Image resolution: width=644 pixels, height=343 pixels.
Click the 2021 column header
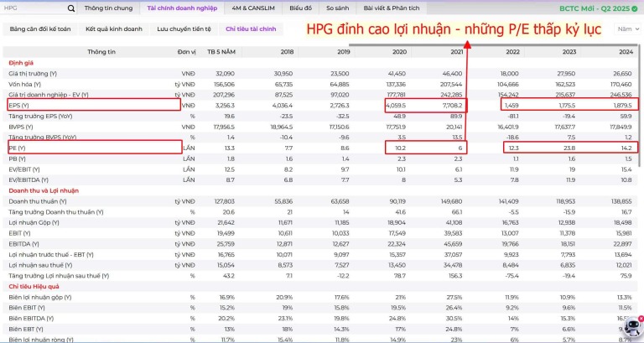456,52
